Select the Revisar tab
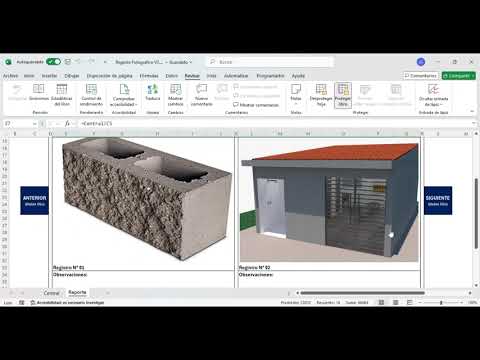The width and height of the screenshot is (480, 360). [192, 76]
